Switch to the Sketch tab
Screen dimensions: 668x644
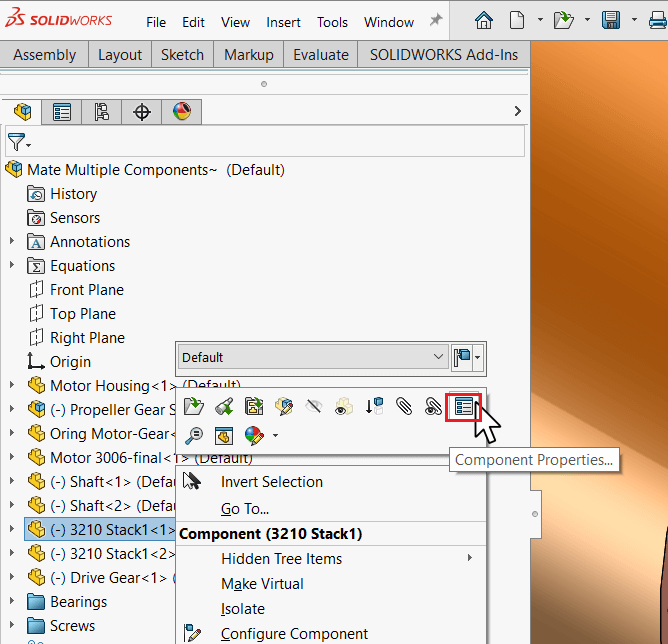182,55
